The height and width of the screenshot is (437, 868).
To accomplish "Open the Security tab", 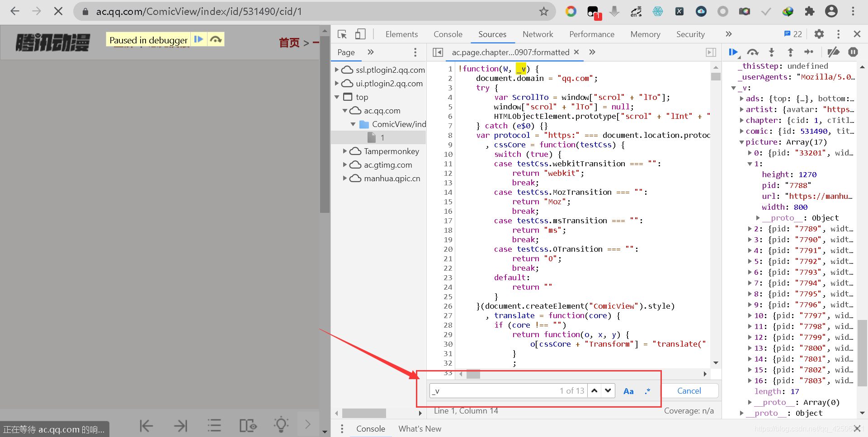I will [x=690, y=34].
